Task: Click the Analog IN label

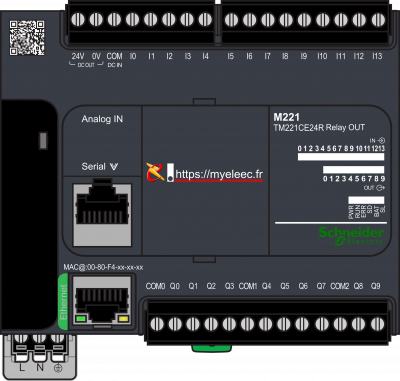Action: coord(102,119)
